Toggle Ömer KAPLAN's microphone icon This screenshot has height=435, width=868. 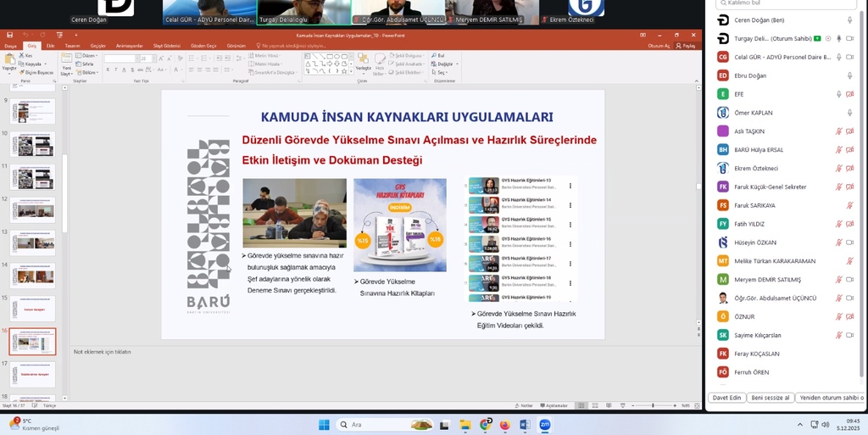(849, 113)
